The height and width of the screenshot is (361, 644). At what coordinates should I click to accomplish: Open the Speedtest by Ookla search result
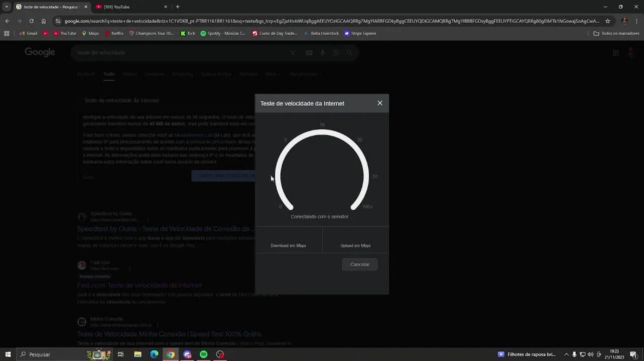(x=166, y=229)
